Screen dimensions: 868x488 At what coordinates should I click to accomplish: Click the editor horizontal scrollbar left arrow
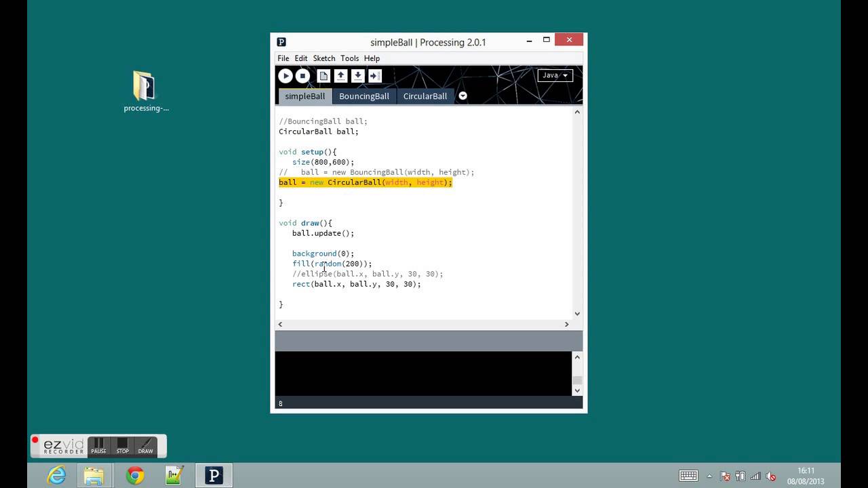tap(281, 324)
